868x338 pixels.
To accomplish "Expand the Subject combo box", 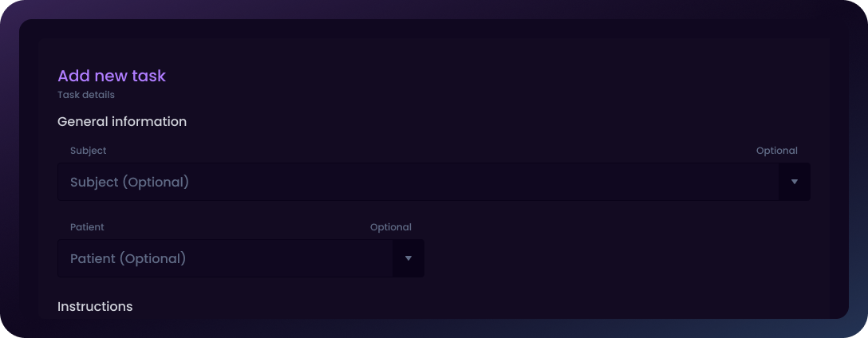I will (x=794, y=182).
